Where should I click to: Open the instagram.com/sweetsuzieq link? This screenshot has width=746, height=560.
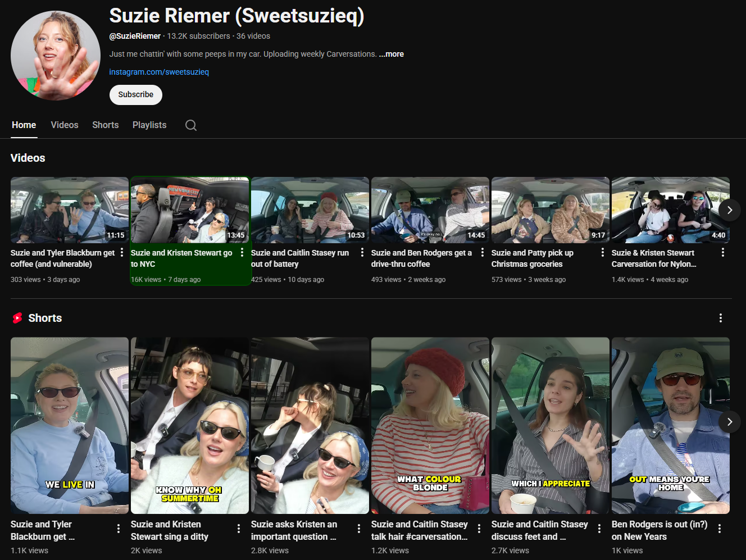pos(159,72)
